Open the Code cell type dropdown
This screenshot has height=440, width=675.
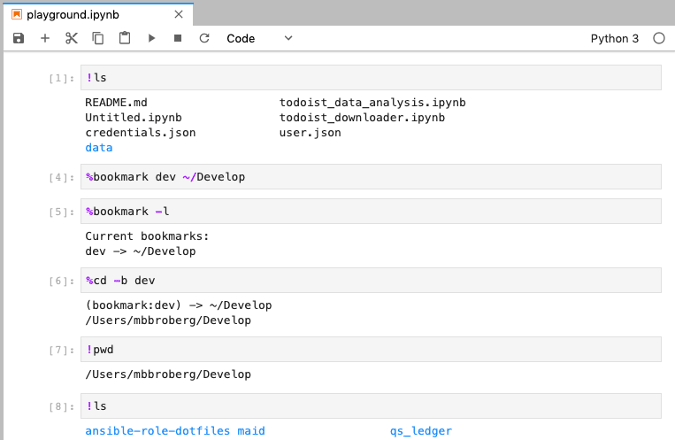point(259,38)
